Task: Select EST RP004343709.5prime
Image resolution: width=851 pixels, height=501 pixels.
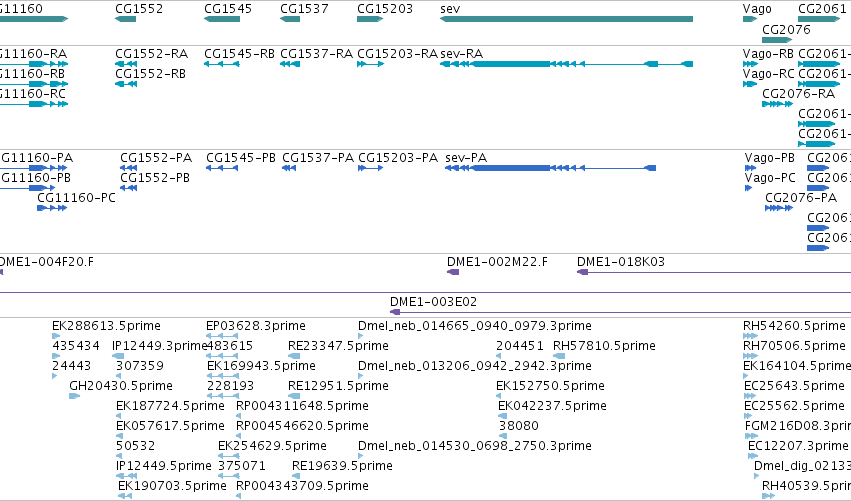Action: [x=302, y=486]
